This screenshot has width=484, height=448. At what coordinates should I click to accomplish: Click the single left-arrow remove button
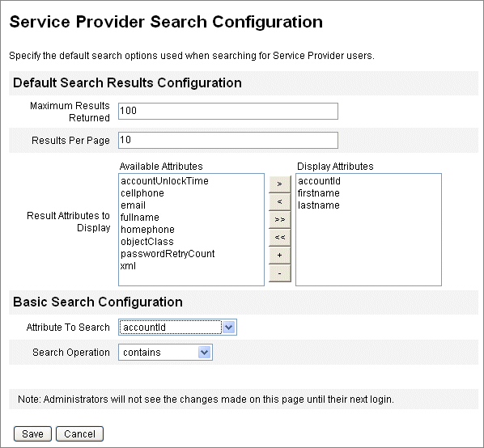[280, 202]
